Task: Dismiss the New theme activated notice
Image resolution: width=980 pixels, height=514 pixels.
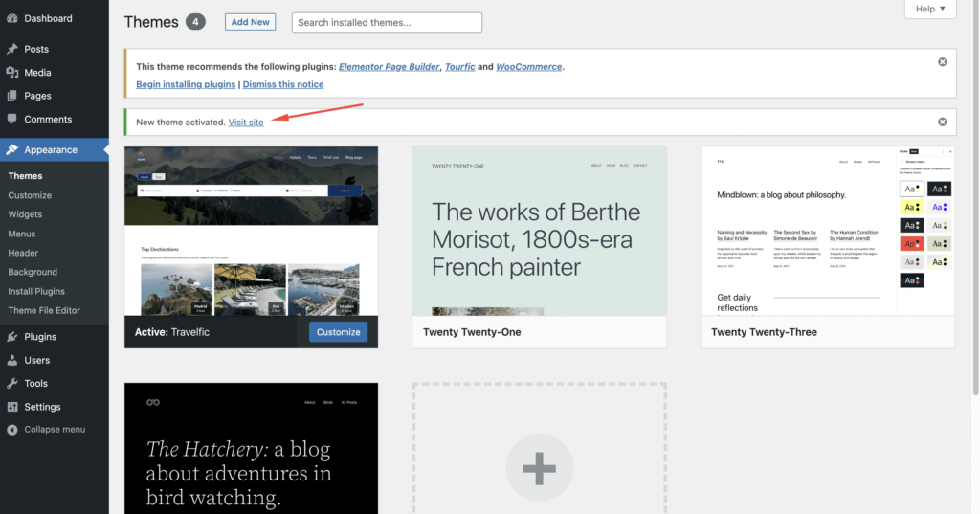Action: coord(942,122)
